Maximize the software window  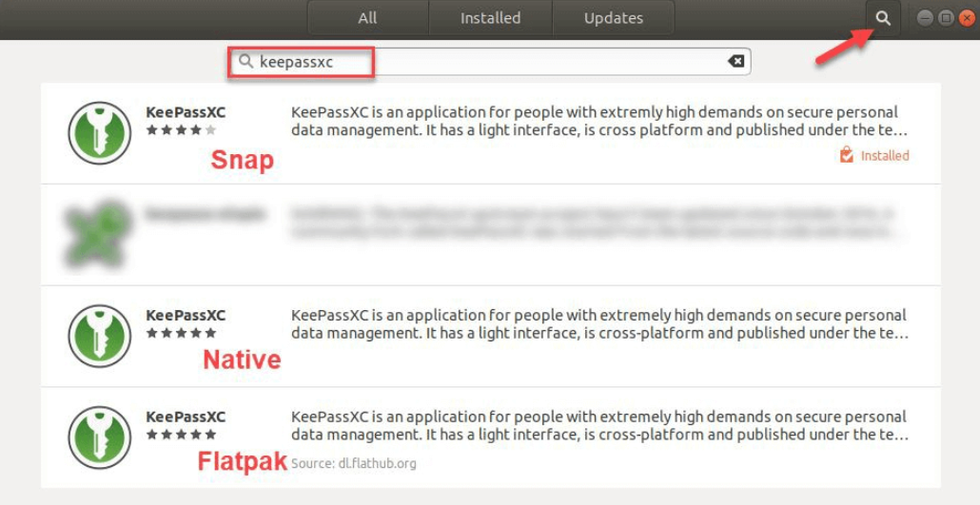[x=945, y=18]
